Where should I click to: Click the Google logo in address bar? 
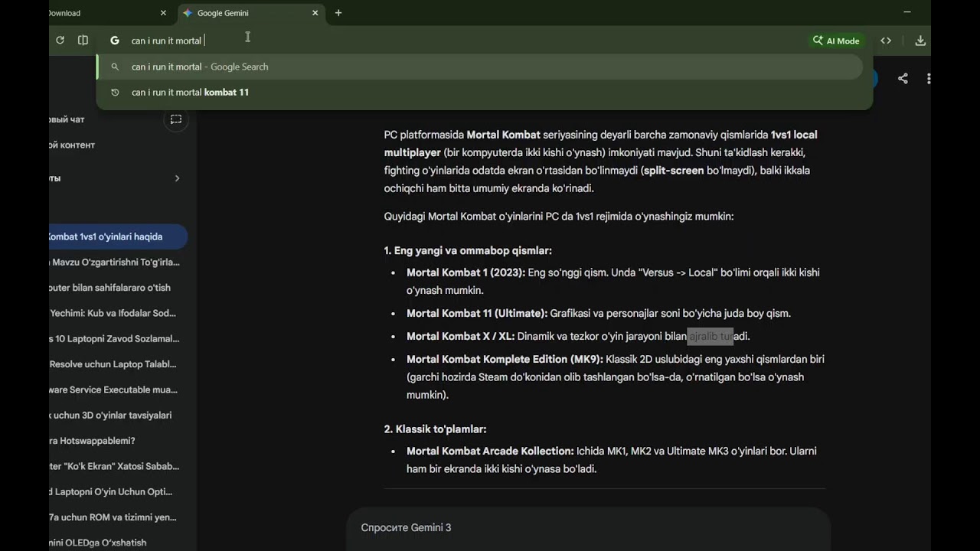tap(115, 41)
